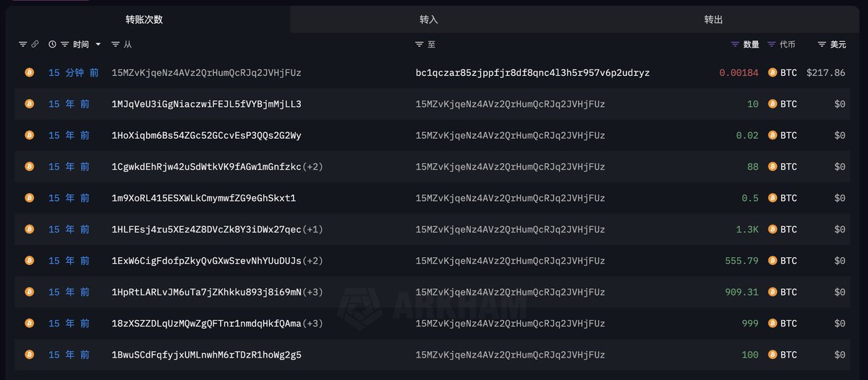Expand the (+3) senders on 18zXSZZDLqUz row
868x380 pixels.
(x=313, y=324)
